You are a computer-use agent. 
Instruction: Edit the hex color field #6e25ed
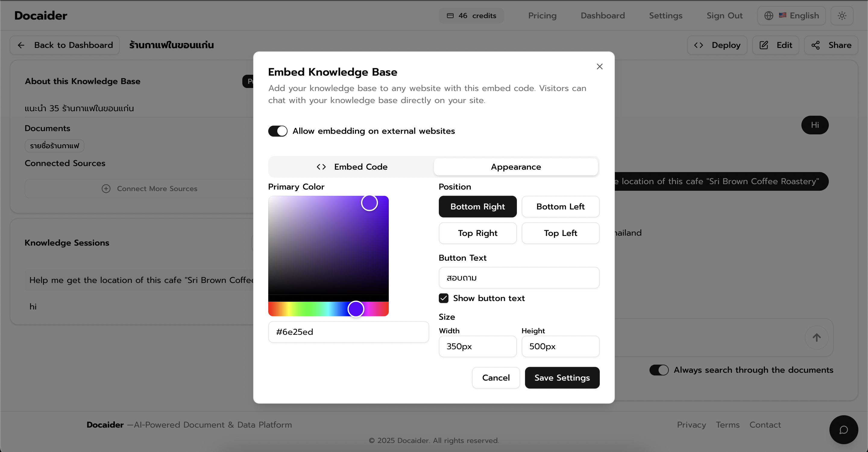point(348,332)
